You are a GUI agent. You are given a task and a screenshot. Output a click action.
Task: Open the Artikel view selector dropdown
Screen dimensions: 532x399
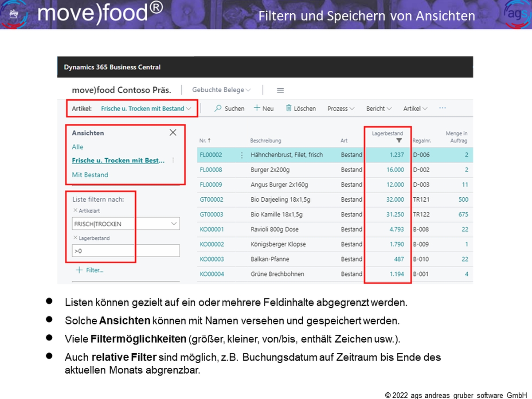[146, 108]
